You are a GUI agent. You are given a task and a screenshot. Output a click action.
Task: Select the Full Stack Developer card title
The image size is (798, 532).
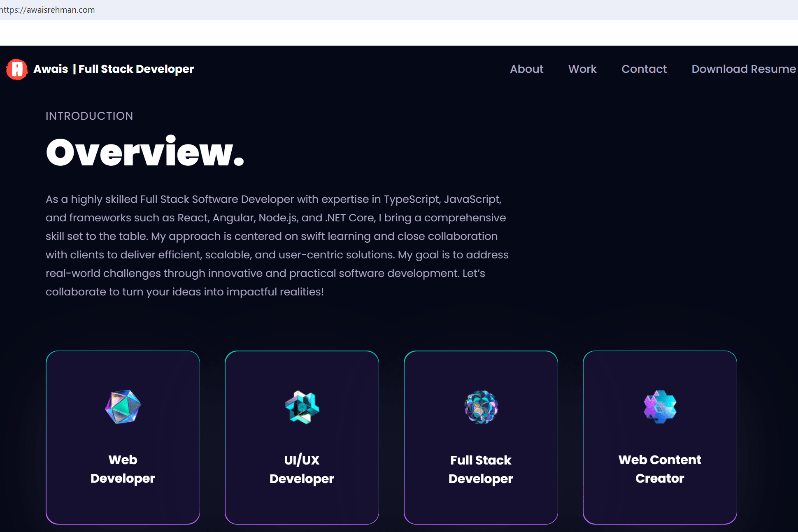(x=481, y=469)
